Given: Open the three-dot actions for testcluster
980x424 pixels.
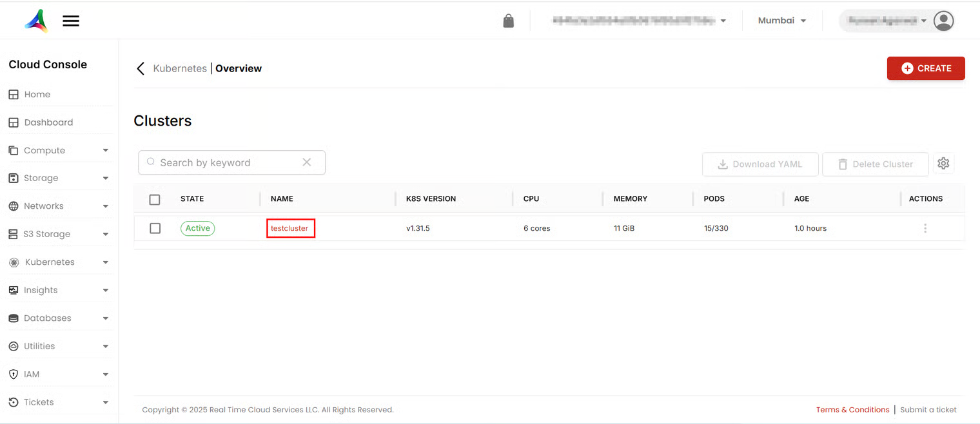Looking at the screenshot, I should point(925,228).
